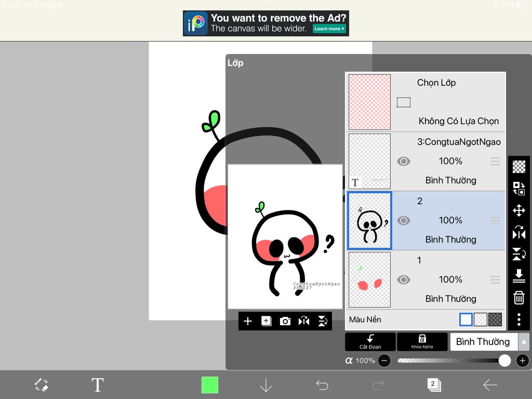Click Không Có Lựa Chọn text
532x399 pixels.
(x=459, y=121)
